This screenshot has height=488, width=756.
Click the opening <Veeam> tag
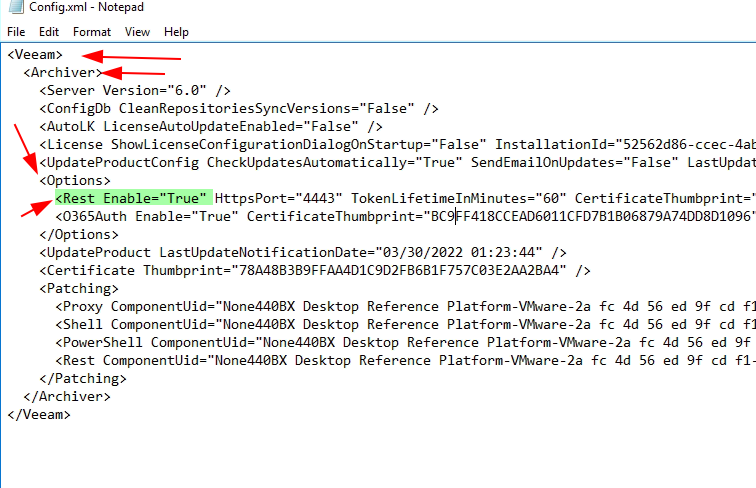35,54
